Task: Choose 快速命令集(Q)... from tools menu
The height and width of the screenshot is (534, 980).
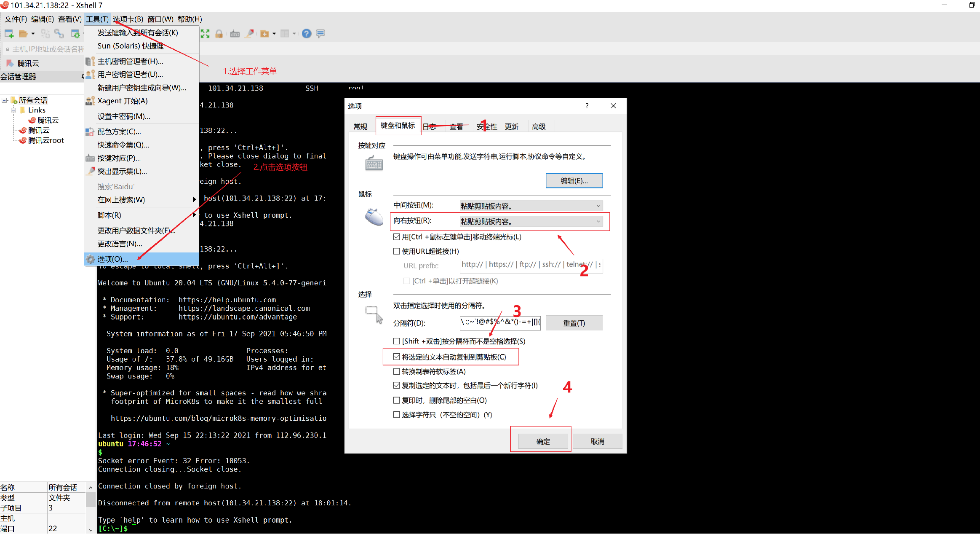Action: [142, 145]
